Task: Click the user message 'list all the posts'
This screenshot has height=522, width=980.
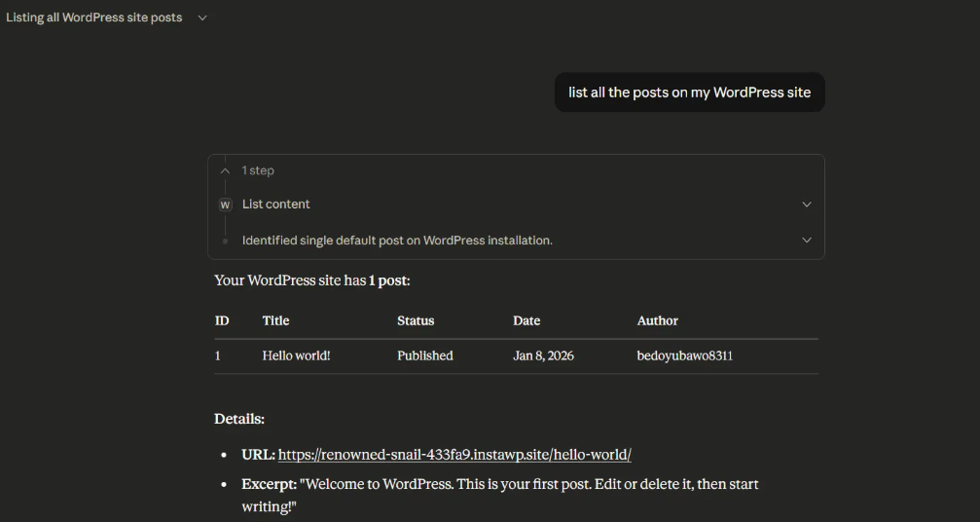Action: point(689,93)
